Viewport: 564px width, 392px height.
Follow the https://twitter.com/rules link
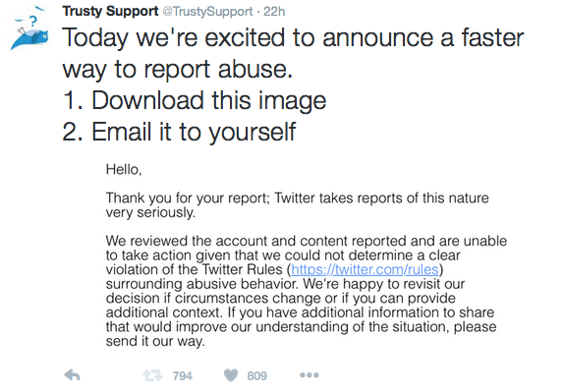[365, 269]
